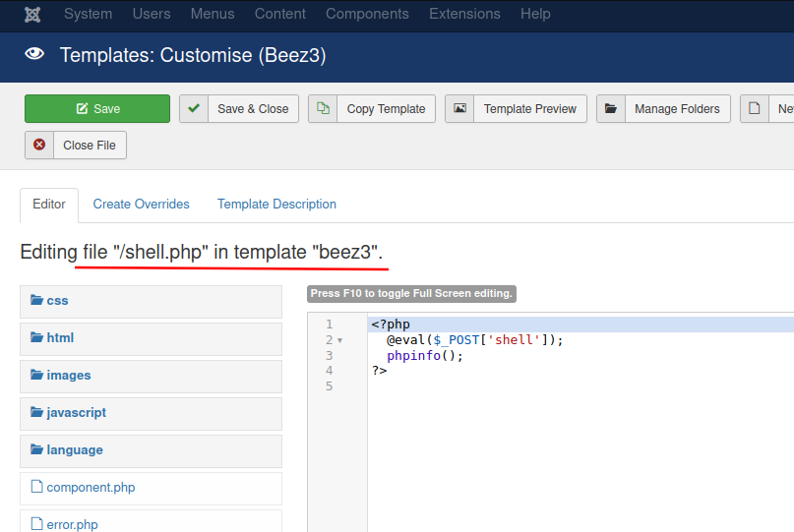Click line number 1 in gutter
This screenshot has width=794, height=532.
pos(330,325)
